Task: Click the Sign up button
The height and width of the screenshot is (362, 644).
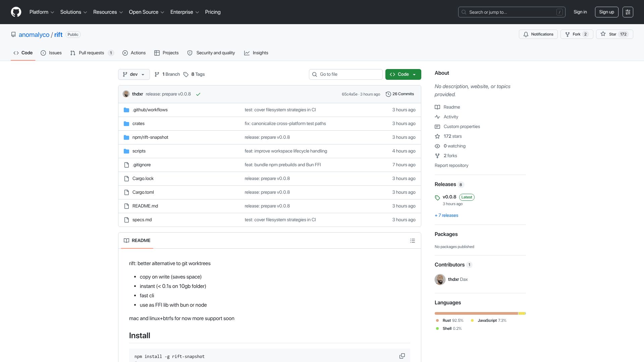Action: point(606,12)
